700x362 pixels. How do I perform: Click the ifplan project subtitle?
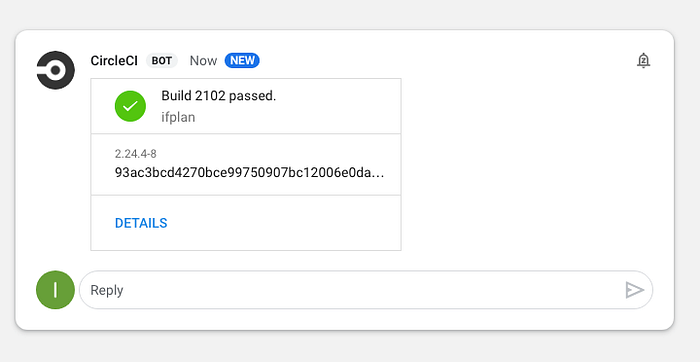click(178, 117)
